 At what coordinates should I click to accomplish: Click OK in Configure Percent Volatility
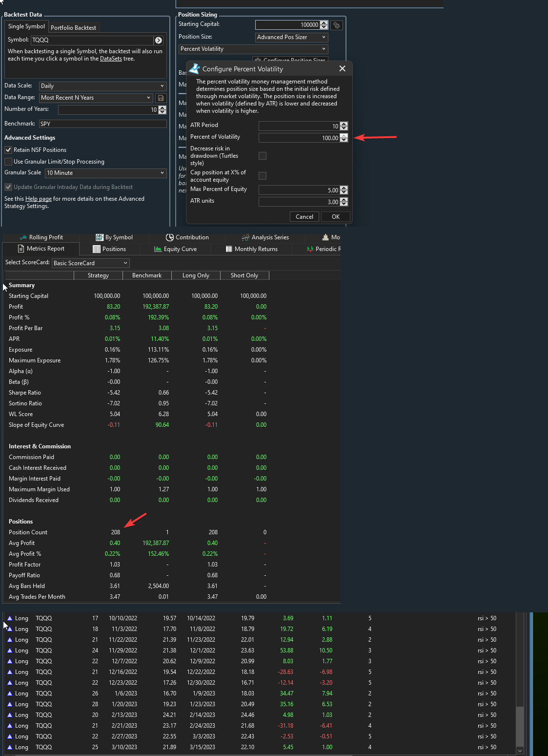tap(336, 217)
